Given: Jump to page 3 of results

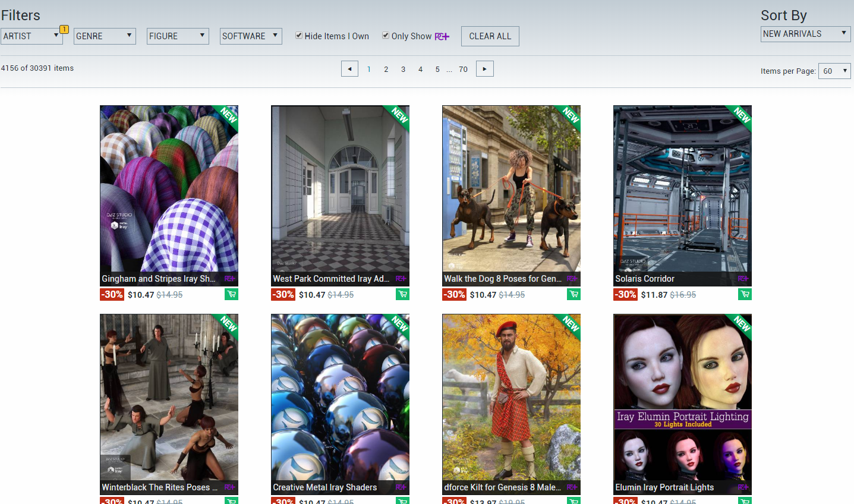Looking at the screenshot, I should pos(403,70).
